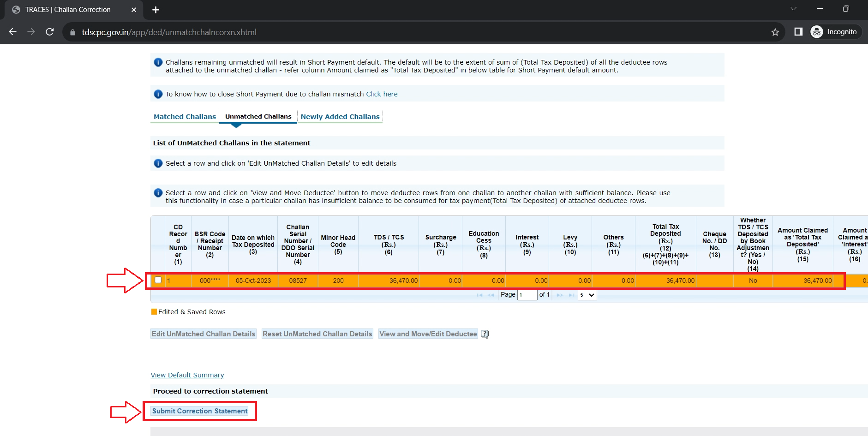Viewport: 868px width, 436px height.
Task: Click the browser back arrow
Action: [x=13, y=32]
